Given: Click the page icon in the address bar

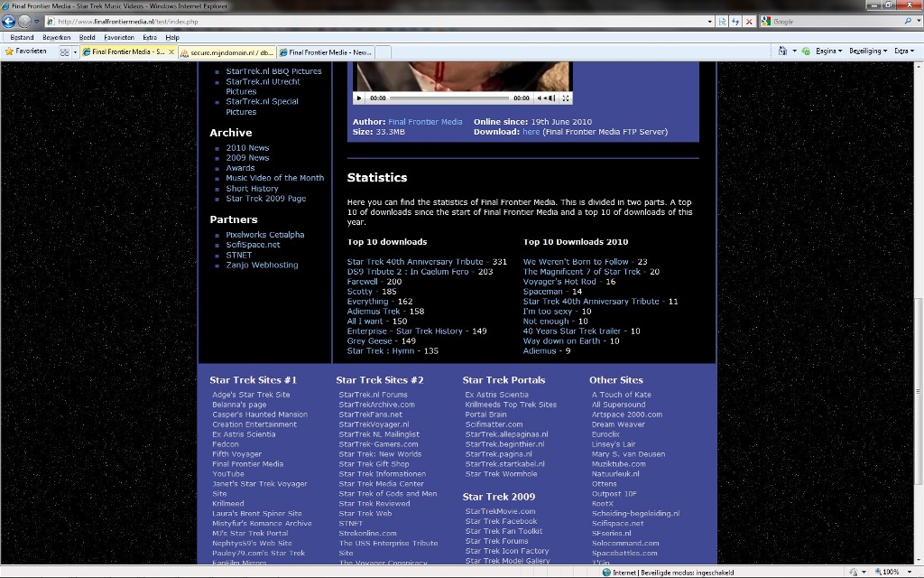Looking at the screenshot, I should pyautogui.click(x=51, y=22).
